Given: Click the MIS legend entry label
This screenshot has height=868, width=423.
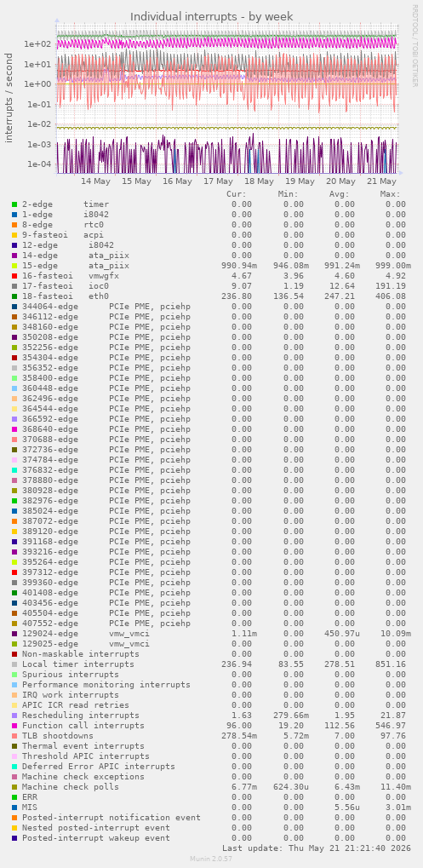Looking at the screenshot, I should [30, 808].
